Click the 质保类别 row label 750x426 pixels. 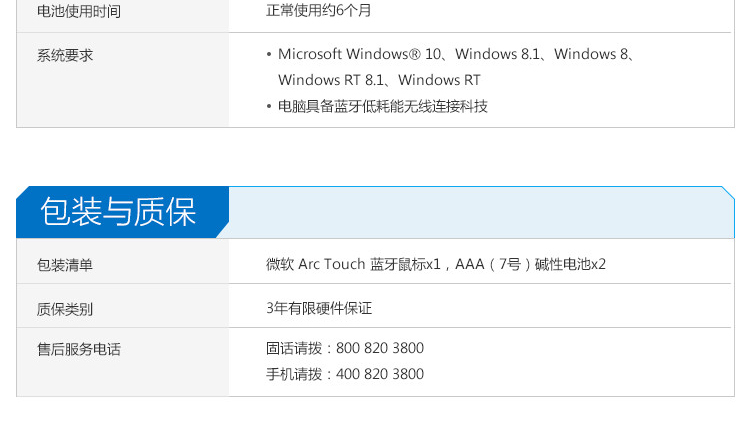(x=65, y=309)
